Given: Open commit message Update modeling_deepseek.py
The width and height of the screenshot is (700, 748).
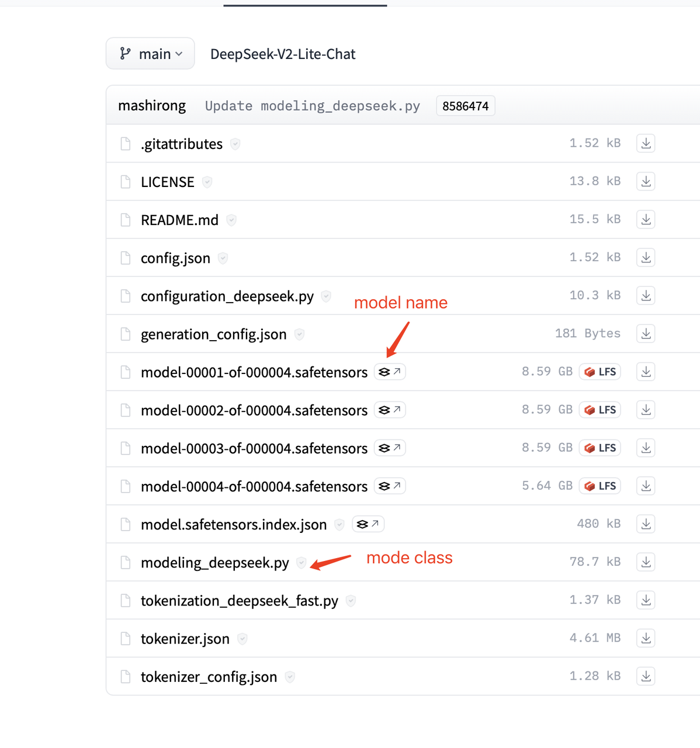Looking at the screenshot, I should click(312, 106).
